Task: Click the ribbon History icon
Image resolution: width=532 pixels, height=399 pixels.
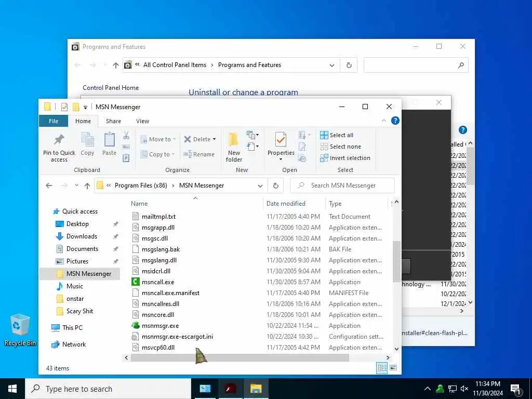Action: pos(302,158)
